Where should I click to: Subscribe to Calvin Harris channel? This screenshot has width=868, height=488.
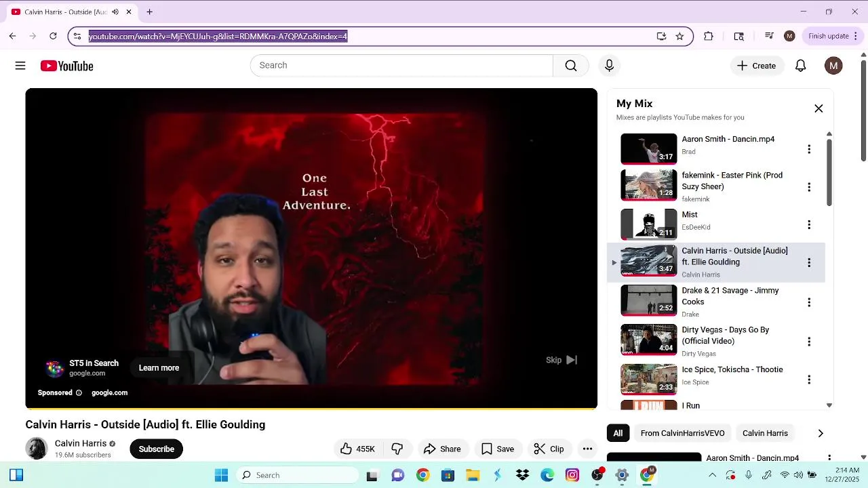click(156, 449)
